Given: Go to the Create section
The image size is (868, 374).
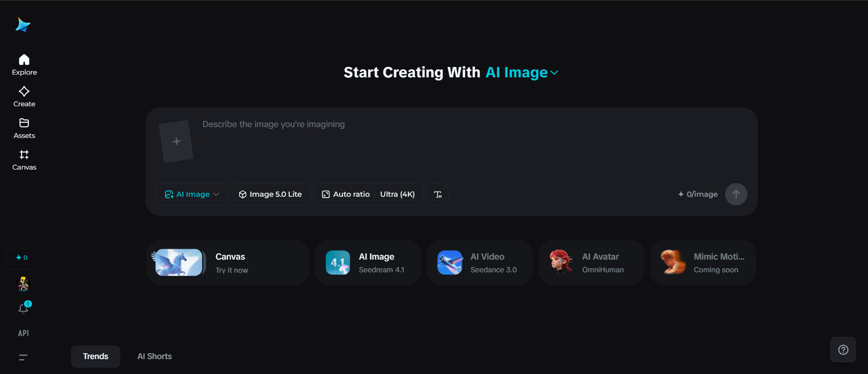Looking at the screenshot, I should click(24, 97).
